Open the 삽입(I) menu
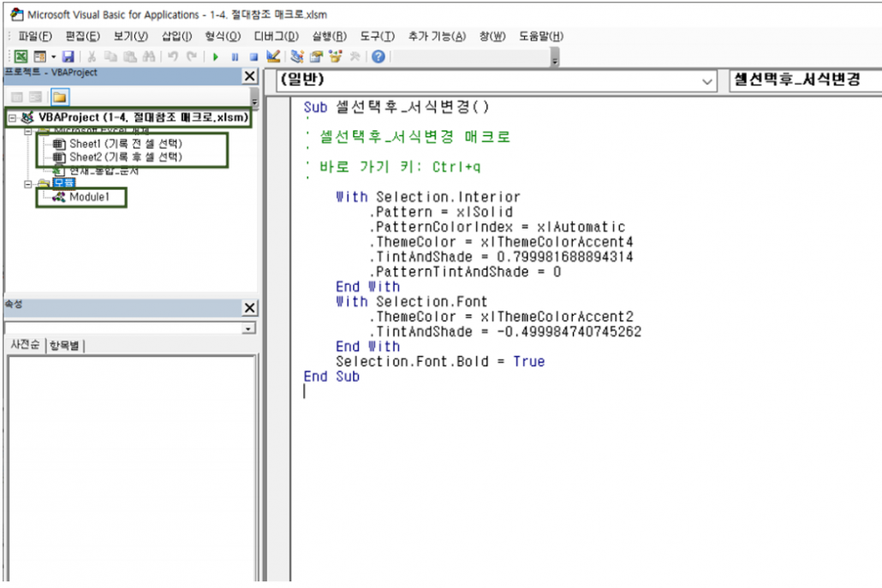The height and width of the screenshot is (588, 882). pos(176,36)
